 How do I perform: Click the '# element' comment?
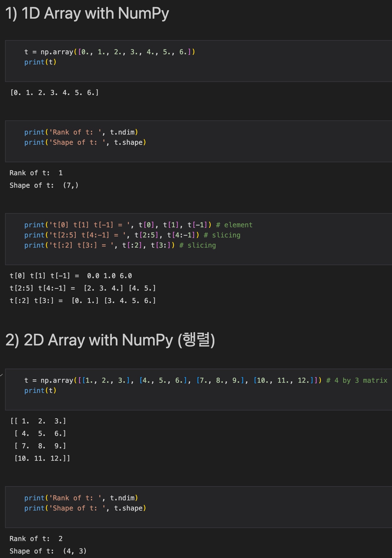(234, 225)
